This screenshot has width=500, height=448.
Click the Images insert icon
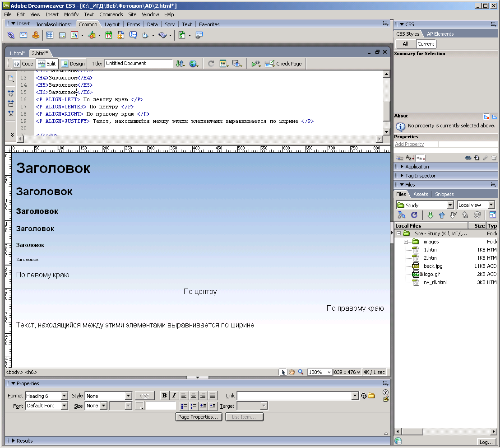[x=74, y=35]
